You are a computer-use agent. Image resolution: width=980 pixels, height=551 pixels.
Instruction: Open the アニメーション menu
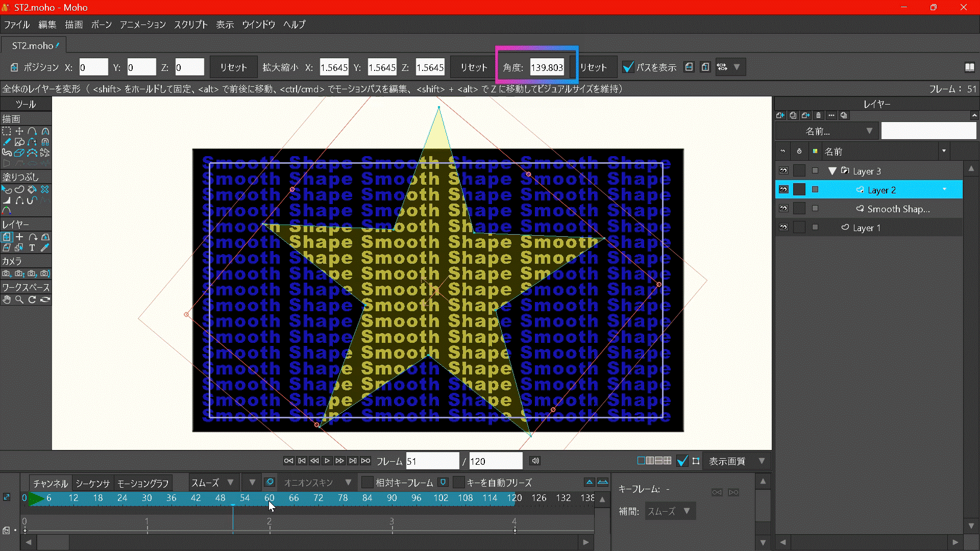pyautogui.click(x=142, y=24)
